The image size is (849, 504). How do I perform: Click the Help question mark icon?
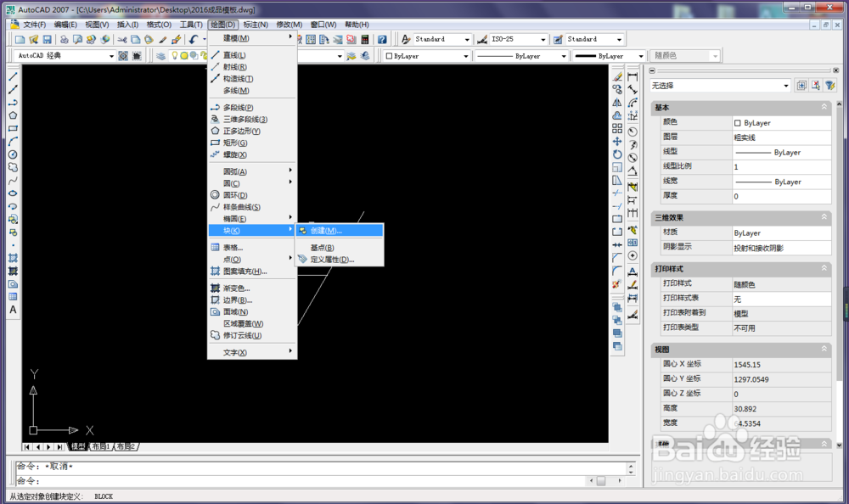[x=382, y=40]
